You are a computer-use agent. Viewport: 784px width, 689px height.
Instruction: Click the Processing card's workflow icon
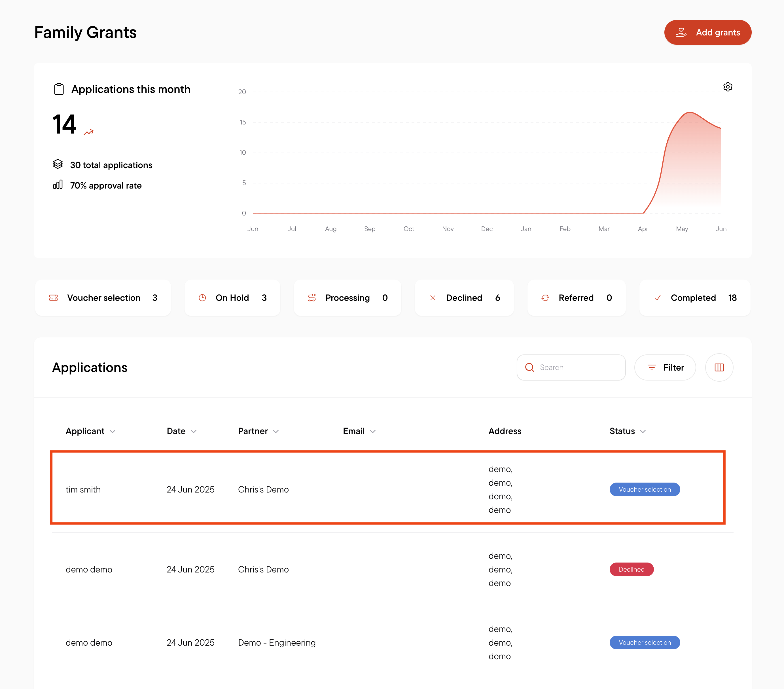click(x=312, y=298)
